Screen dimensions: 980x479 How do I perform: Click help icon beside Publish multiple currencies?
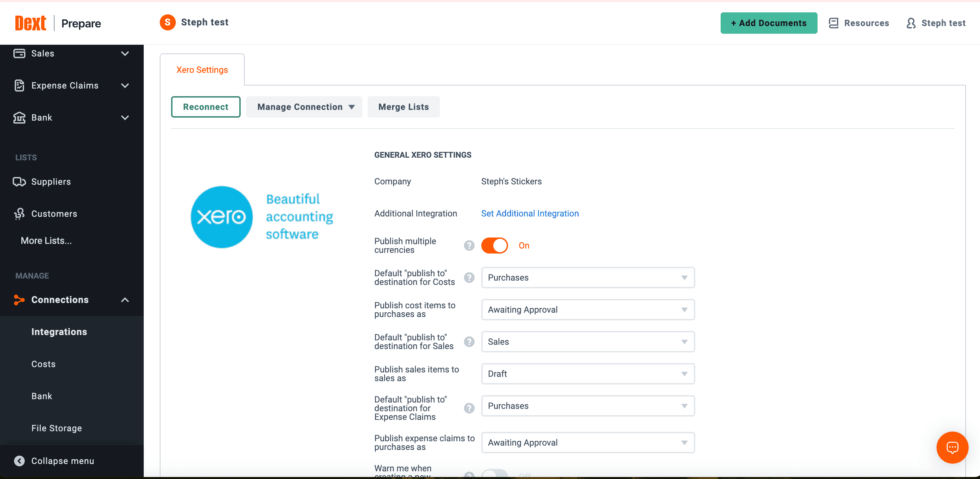pyautogui.click(x=469, y=246)
